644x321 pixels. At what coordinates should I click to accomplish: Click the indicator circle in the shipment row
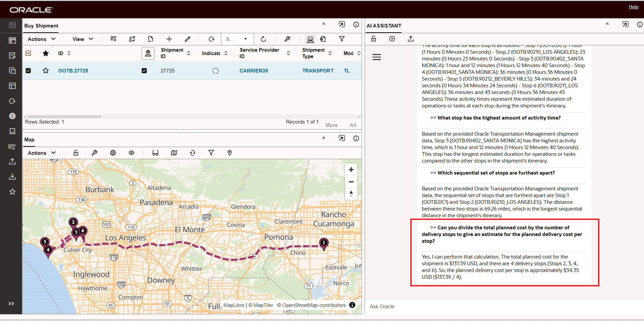pyautogui.click(x=216, y=71)
